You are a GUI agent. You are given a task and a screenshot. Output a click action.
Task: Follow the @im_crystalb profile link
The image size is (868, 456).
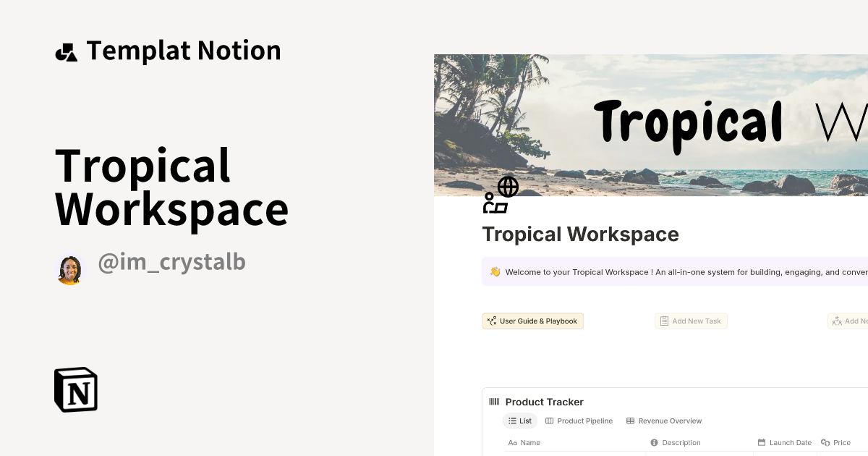172,262
